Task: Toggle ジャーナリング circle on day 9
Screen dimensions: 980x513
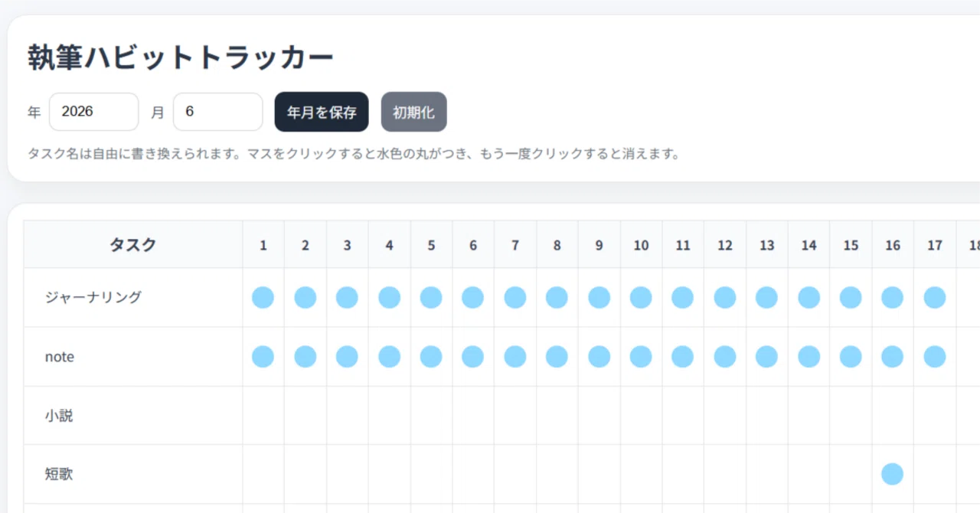Action: point(599,297)
